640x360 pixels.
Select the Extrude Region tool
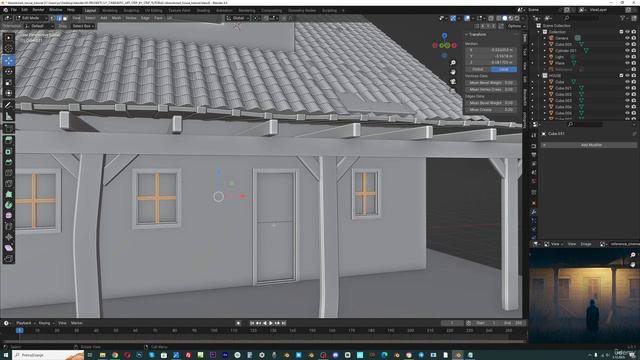[9, 140]
